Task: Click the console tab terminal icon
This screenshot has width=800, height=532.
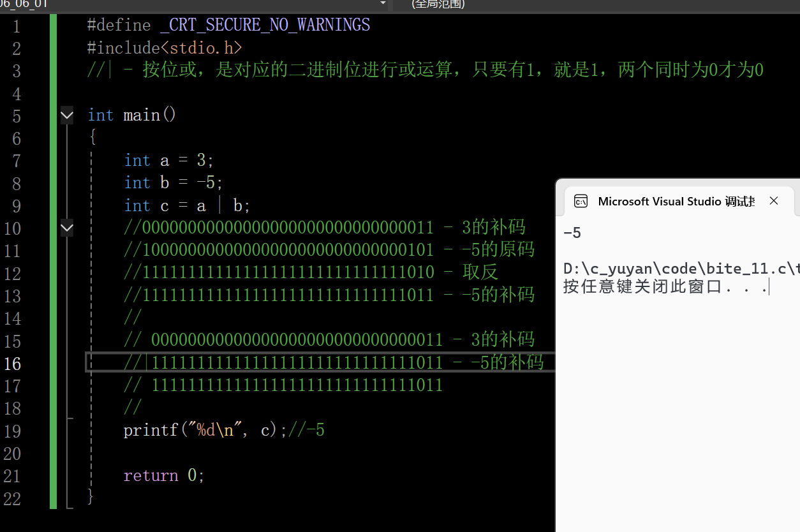Action: pyautogui.click(x=581, y=201)
